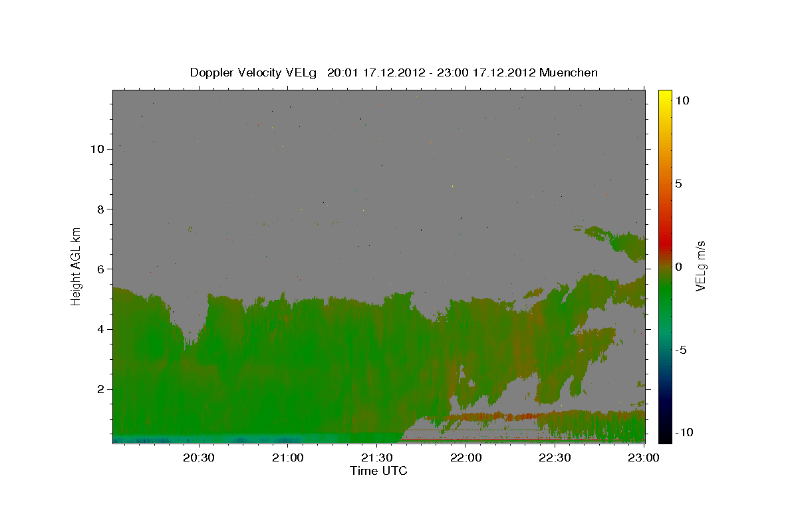Click the 23:00 time tick label

[x=644, y=458]
